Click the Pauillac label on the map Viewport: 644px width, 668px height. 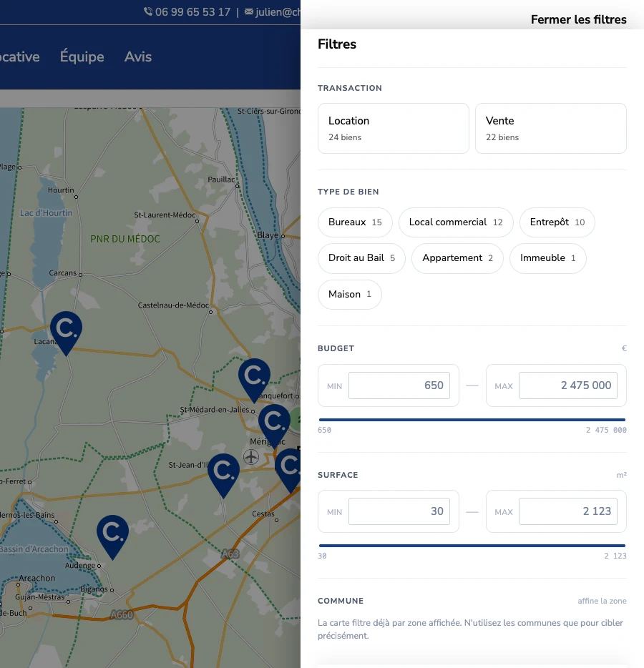(x=221, y=180)
